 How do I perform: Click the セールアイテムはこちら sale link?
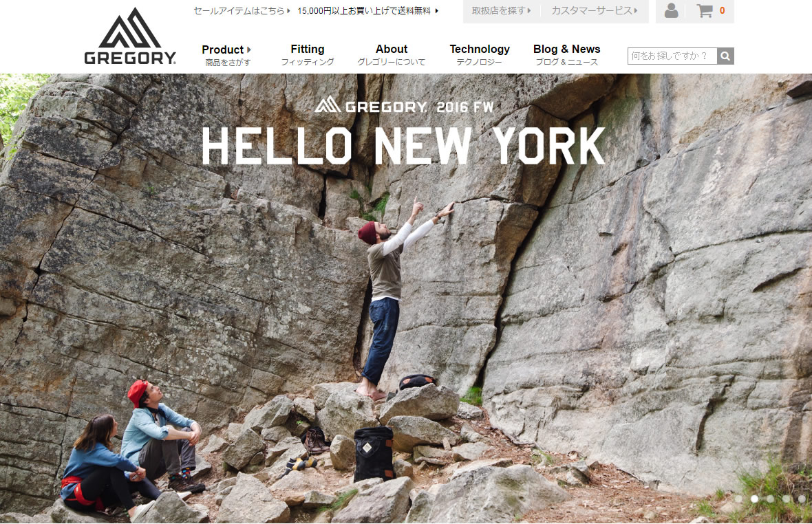point(242,11)
